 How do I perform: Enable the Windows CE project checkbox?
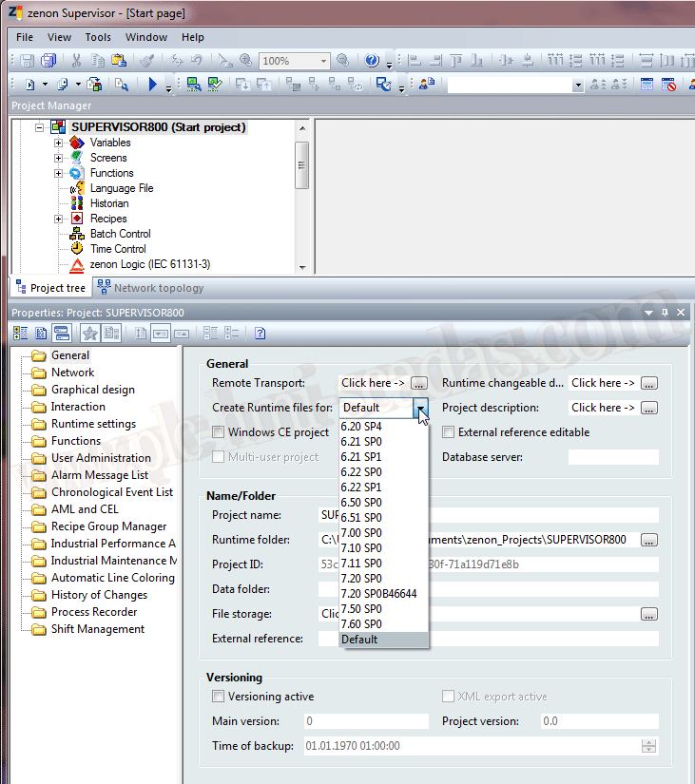click(219, 432)
